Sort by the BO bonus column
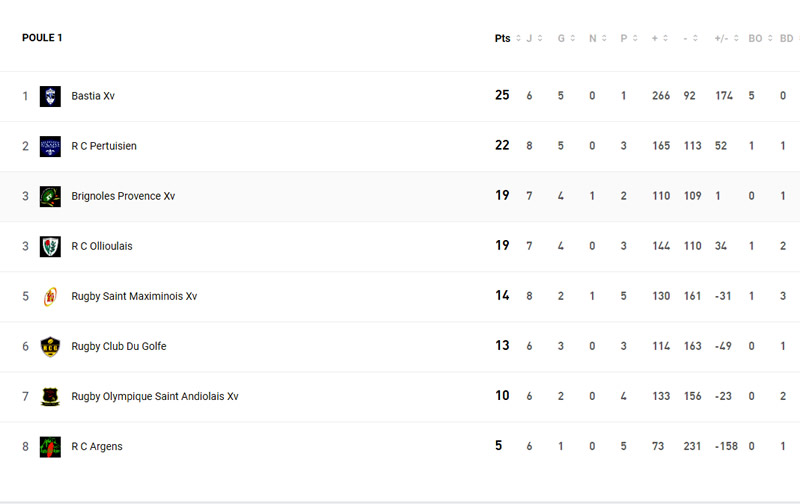 tap(760, 38)
